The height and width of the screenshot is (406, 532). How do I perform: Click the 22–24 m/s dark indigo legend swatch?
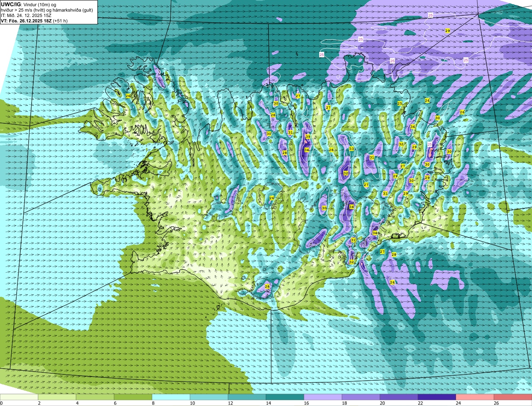point(437,397)
